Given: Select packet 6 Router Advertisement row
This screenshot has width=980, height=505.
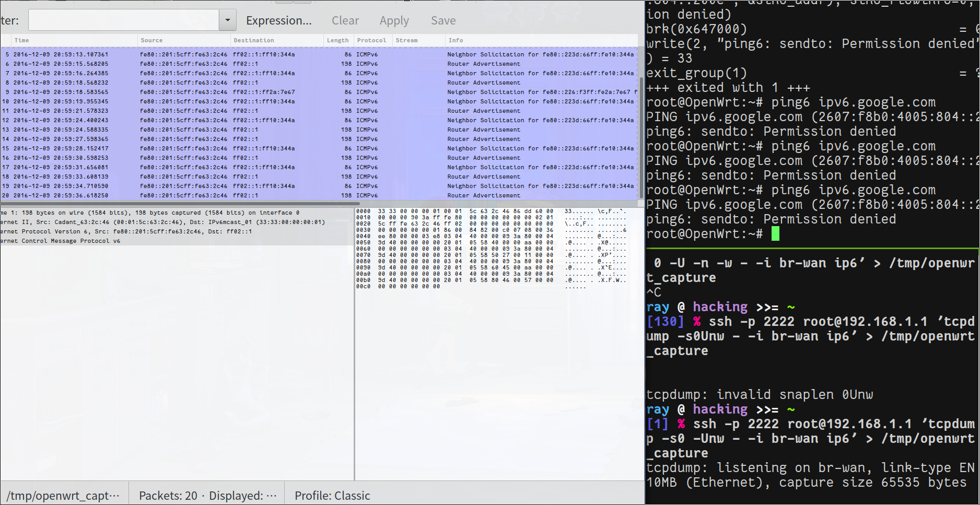Looking at the screenshot, I should (x=319, y=64).
